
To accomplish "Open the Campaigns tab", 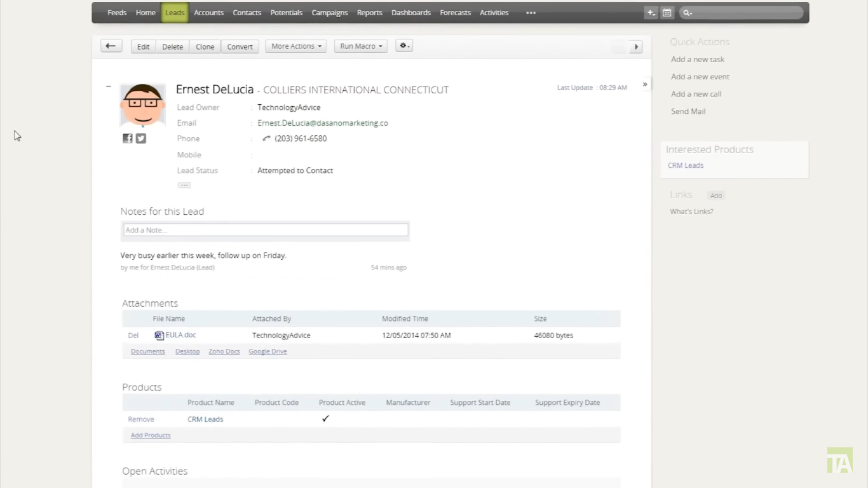I will pyautogui.click(x=330, y=13).
